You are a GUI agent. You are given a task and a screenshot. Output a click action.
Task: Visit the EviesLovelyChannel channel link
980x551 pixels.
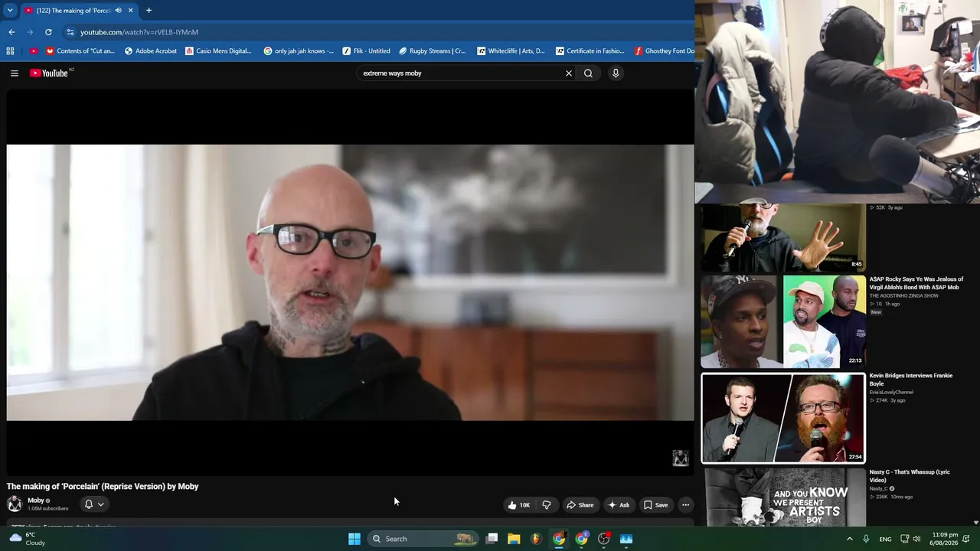(891, 392)
